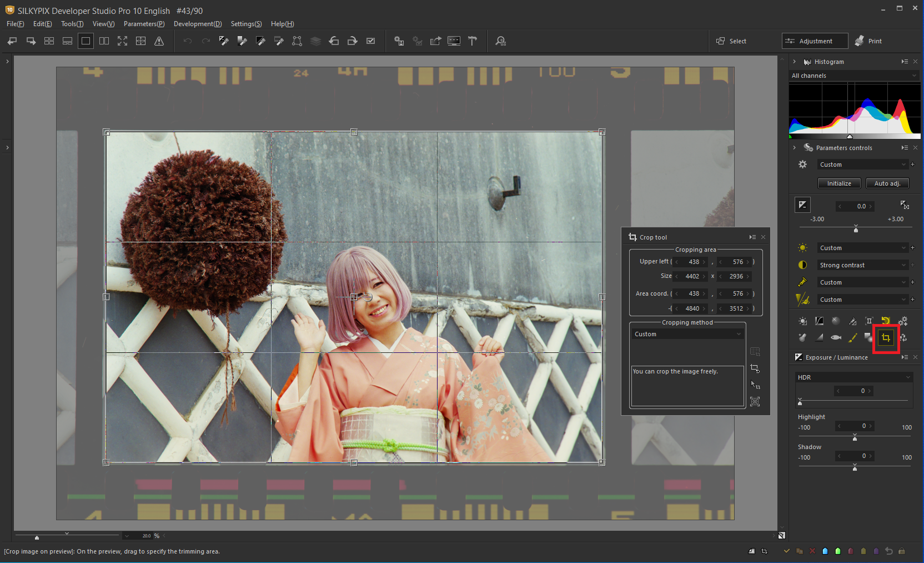Switch to Adjustment section
Image resolution: width=924 pixels, height=563 pixels.
pyautogui.click(x=815, y=41)
